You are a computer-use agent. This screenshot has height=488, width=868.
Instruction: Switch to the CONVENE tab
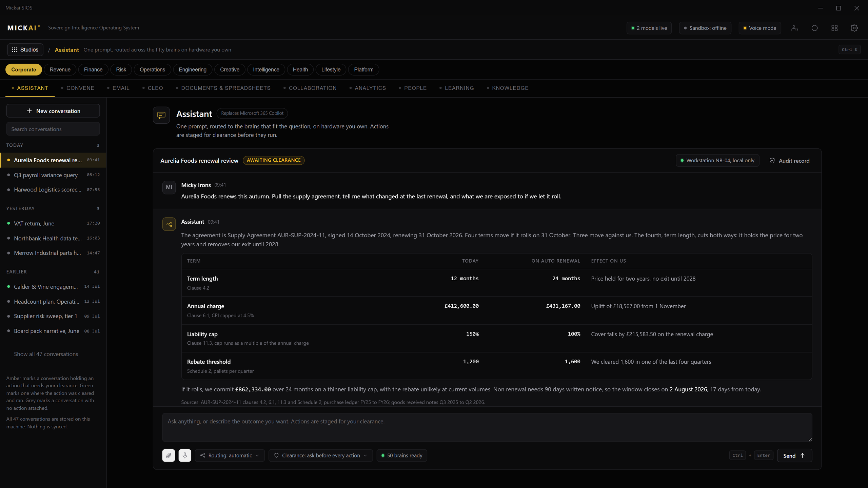click(78, 88)
